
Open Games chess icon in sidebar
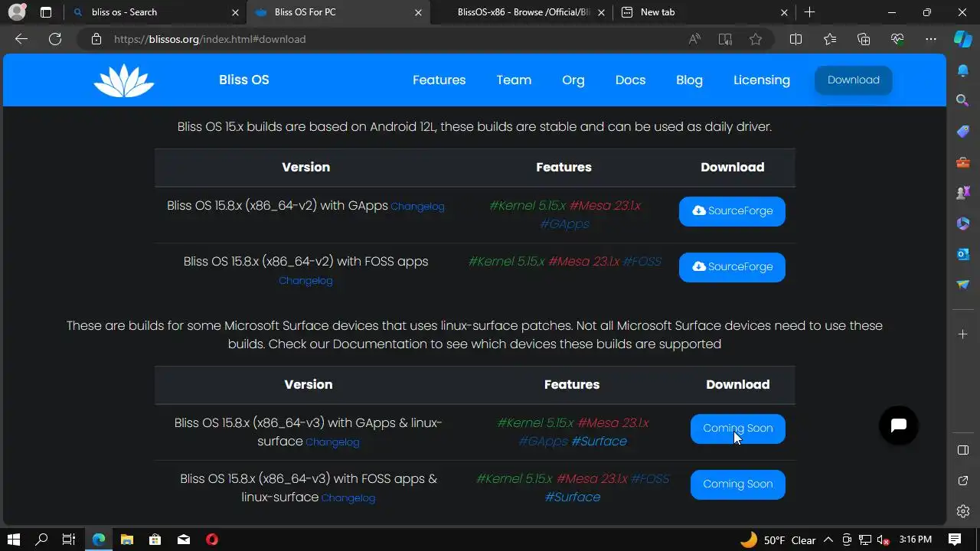point(963,193)
